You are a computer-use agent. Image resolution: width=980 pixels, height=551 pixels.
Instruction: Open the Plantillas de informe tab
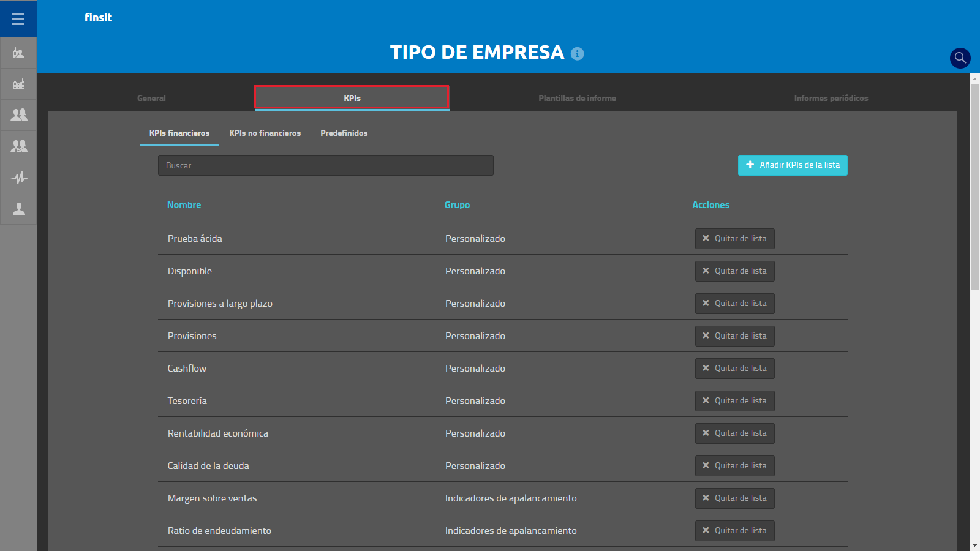(578, 98)
